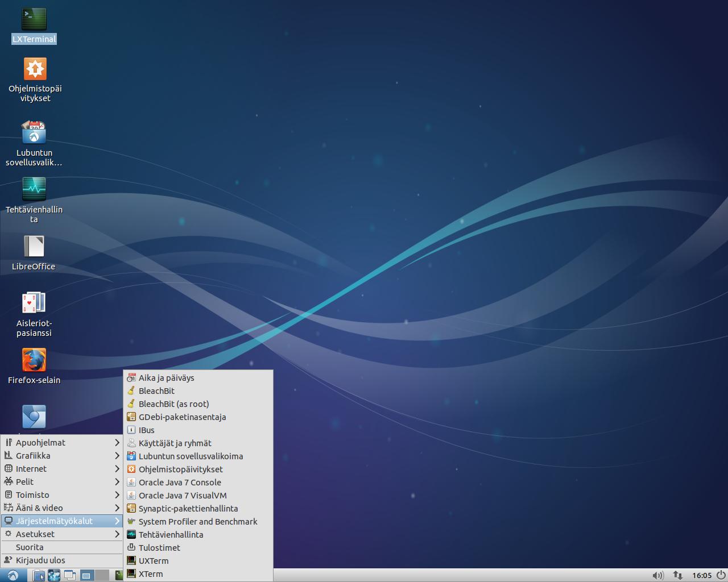Open IBus from the system tools submenu

pos(198,430)
